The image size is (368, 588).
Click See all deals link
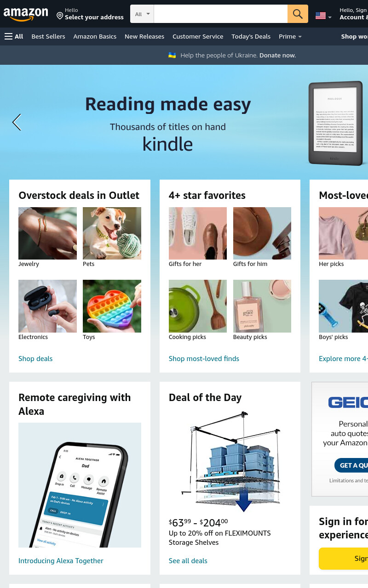coord(188,560)
